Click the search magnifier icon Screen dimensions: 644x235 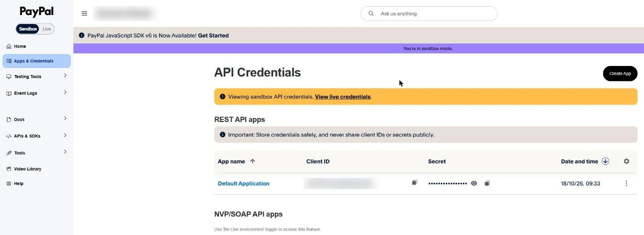click(x=371, y=13)
